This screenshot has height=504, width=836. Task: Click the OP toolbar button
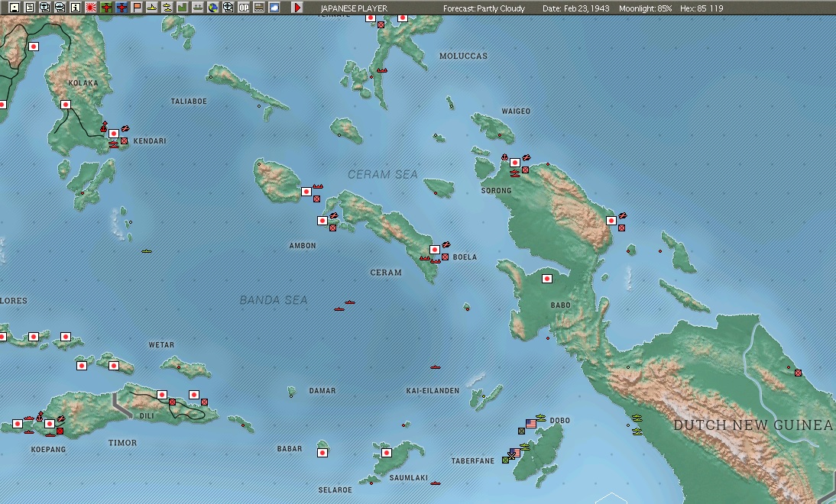pyautogui.click(x=244, y=8)
